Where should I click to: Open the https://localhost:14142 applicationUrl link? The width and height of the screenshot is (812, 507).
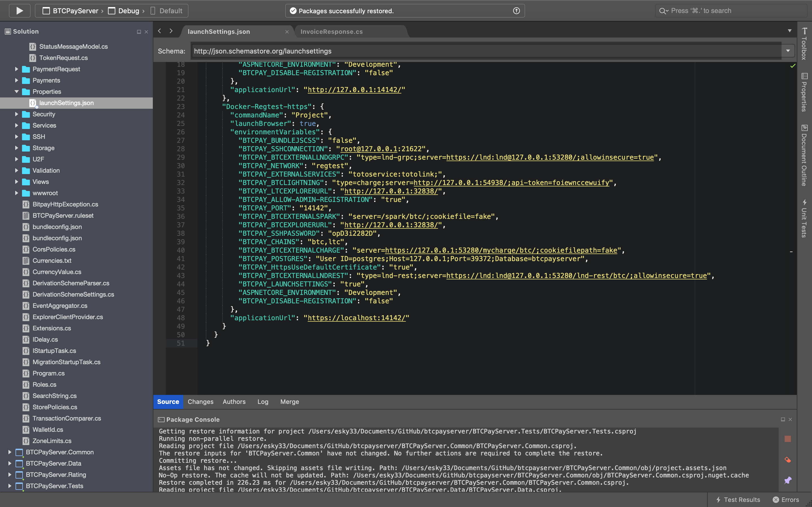[357, 317]
